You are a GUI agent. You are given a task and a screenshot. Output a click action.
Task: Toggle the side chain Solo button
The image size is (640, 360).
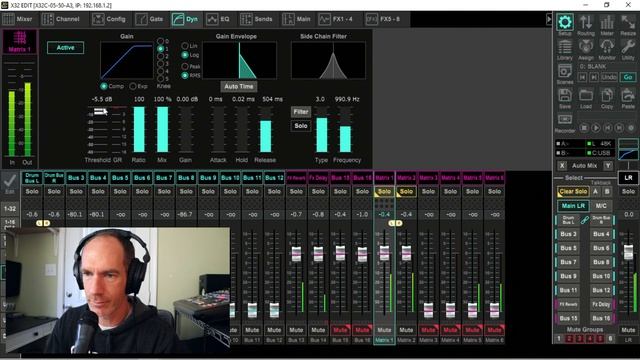301,126
